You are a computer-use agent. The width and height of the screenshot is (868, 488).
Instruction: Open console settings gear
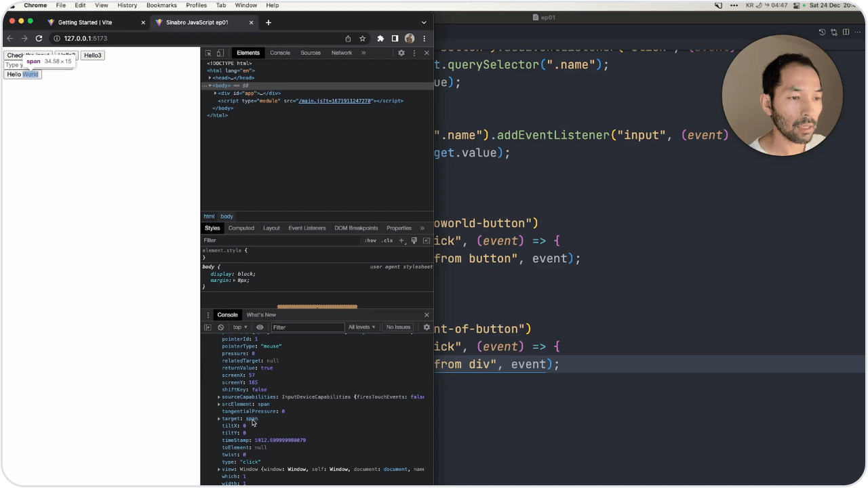(427, 327)
